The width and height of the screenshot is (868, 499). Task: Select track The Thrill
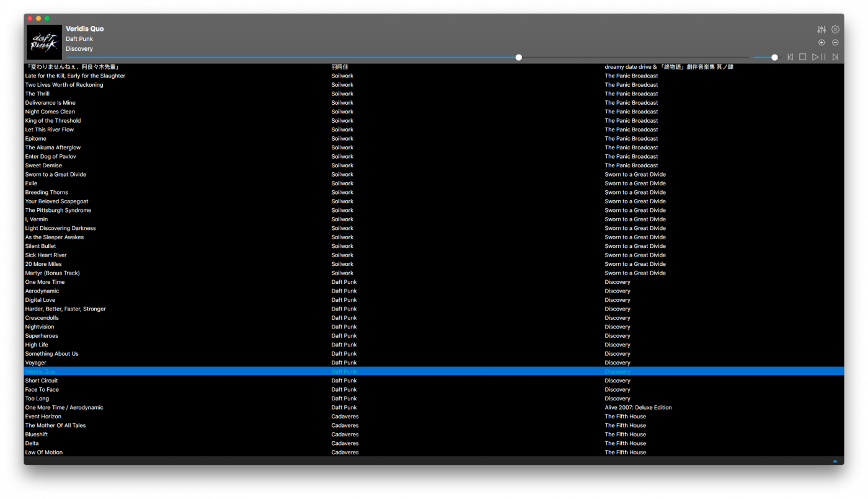tap(37, 94)
